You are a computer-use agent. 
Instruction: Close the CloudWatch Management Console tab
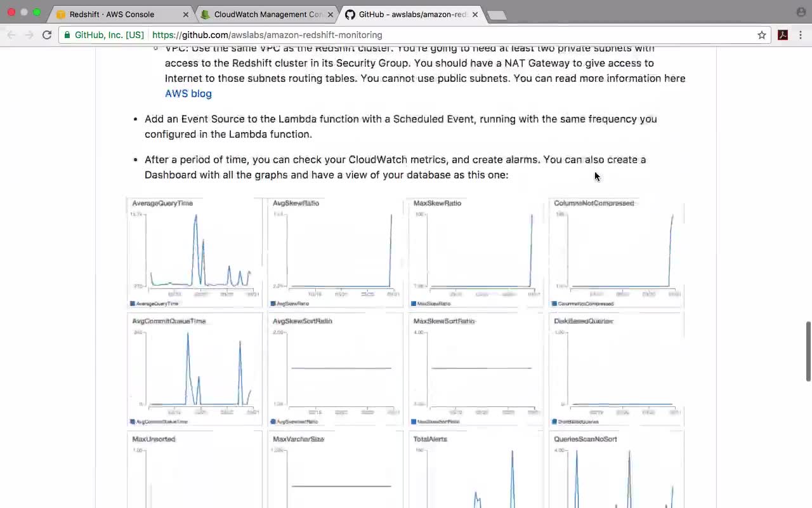pyautogui.click(x=331, y=15)
